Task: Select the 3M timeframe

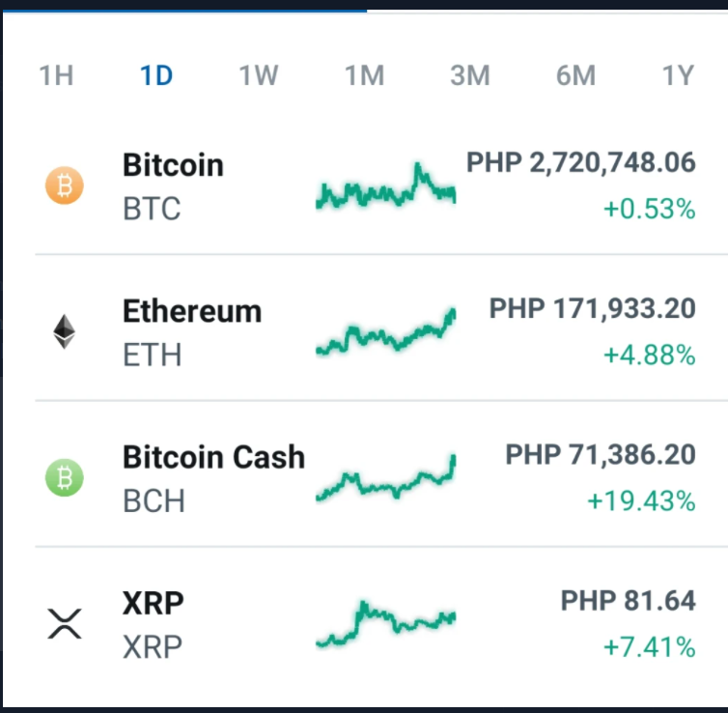Action: click(470, 75)
